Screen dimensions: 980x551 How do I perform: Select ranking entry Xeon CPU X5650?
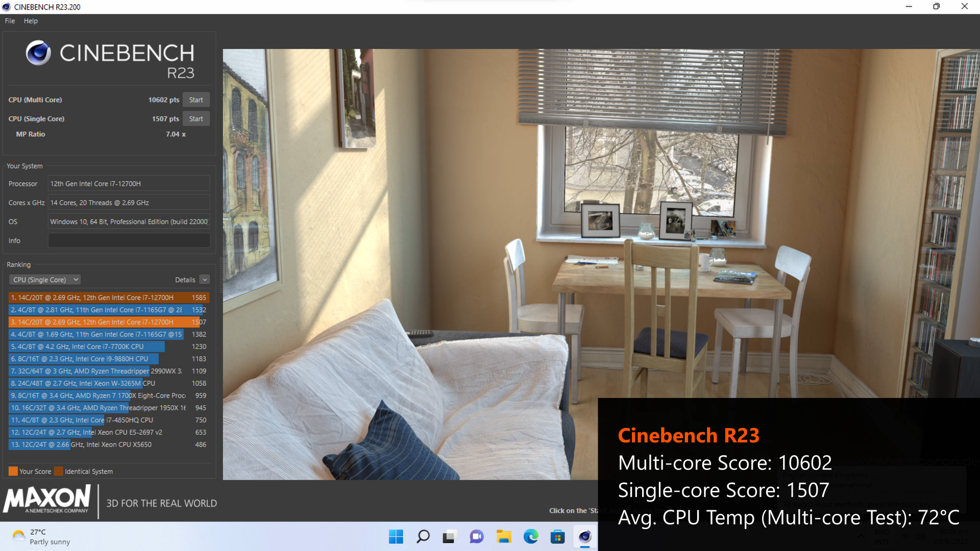[109, 444]
